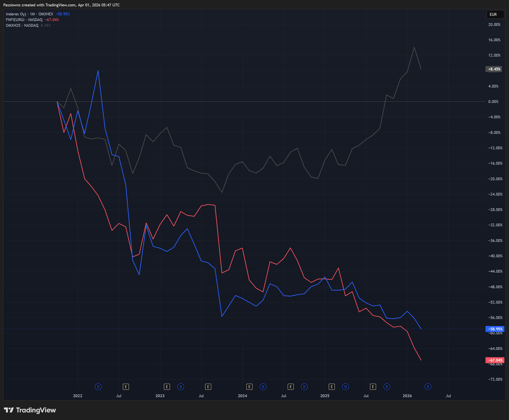Screen dimensions: 509x420
Task: Select the OMXH25 NASDAQ legend entry
Action: click(22, 25)
